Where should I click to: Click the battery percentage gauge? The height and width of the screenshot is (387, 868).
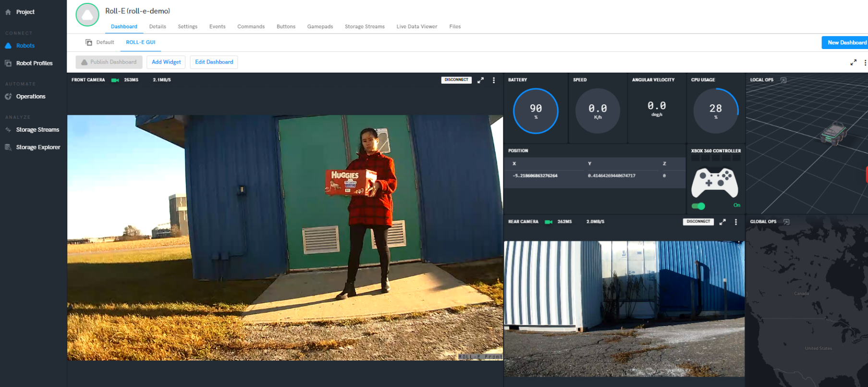536,111
